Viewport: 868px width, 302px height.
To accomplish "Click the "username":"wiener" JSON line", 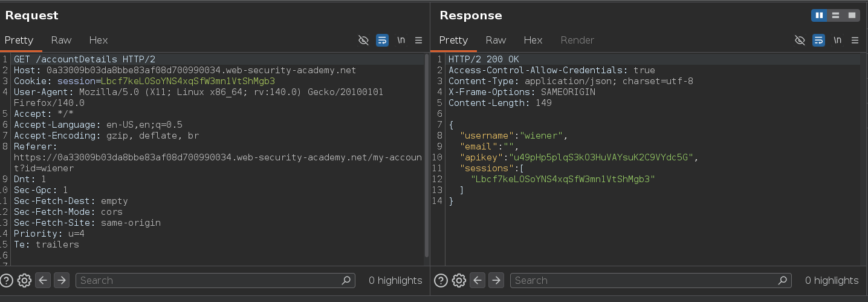I will point(514,136).
